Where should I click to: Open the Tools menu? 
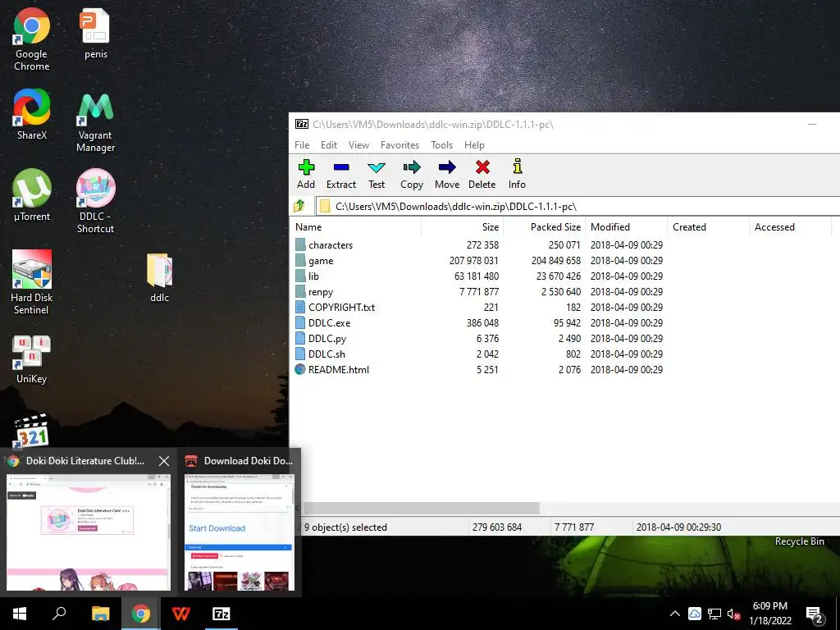tap(441, 145)
